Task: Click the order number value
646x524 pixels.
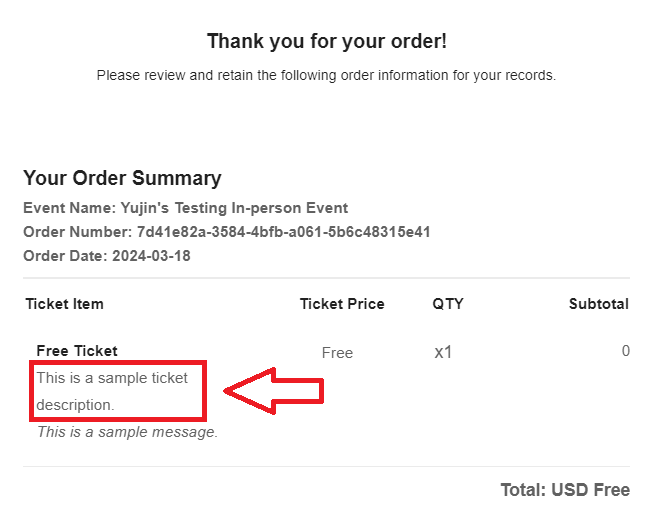Action: [x=283, y=232]
